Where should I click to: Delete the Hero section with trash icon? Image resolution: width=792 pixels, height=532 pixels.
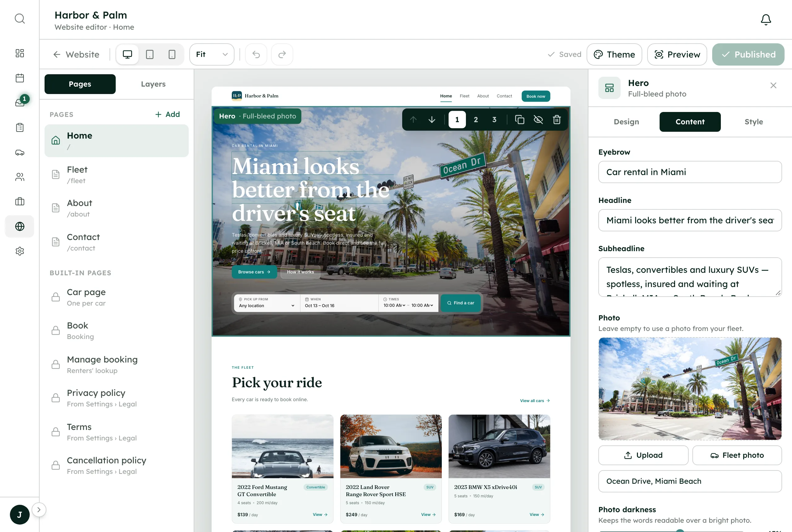point(557,119)
